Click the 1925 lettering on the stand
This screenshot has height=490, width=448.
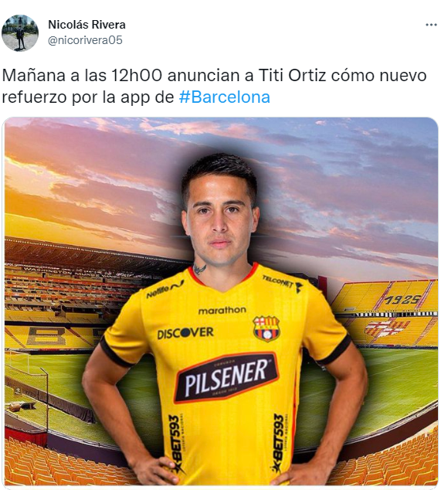click(x=402, y=299)
